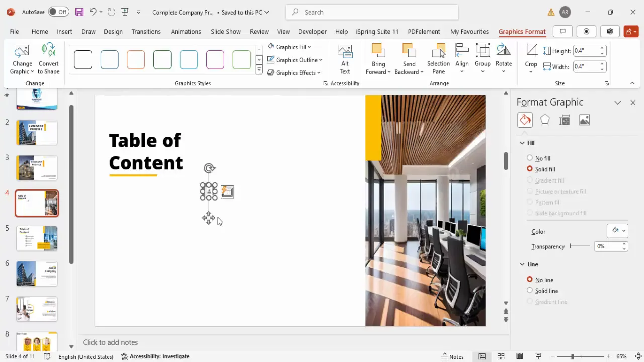The width and height of the screenshot is (644, 362).
Task: Start Slide Show from status bar
Action: 538,356
